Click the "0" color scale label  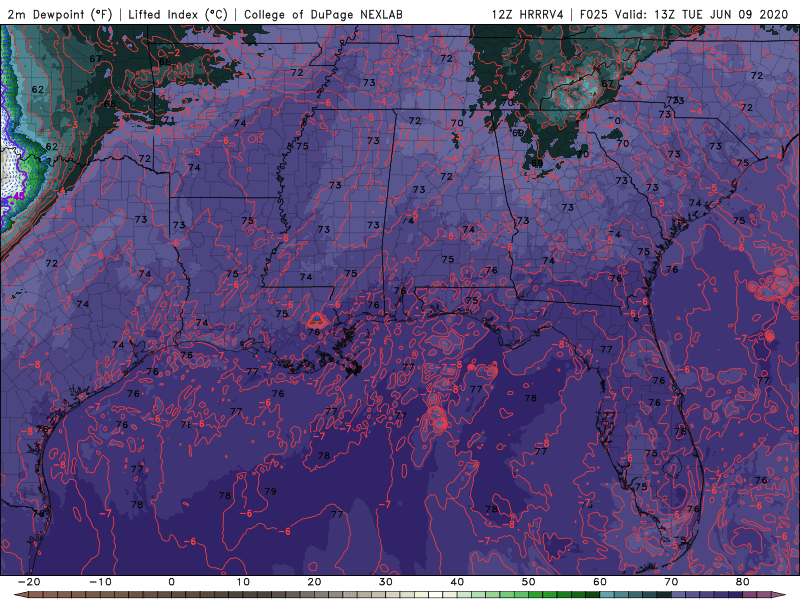tap(171, 582)
